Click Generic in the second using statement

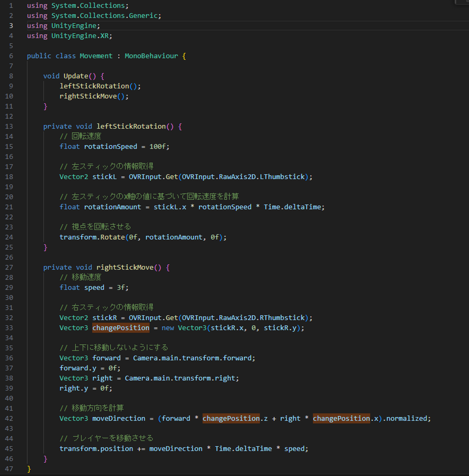143,16
